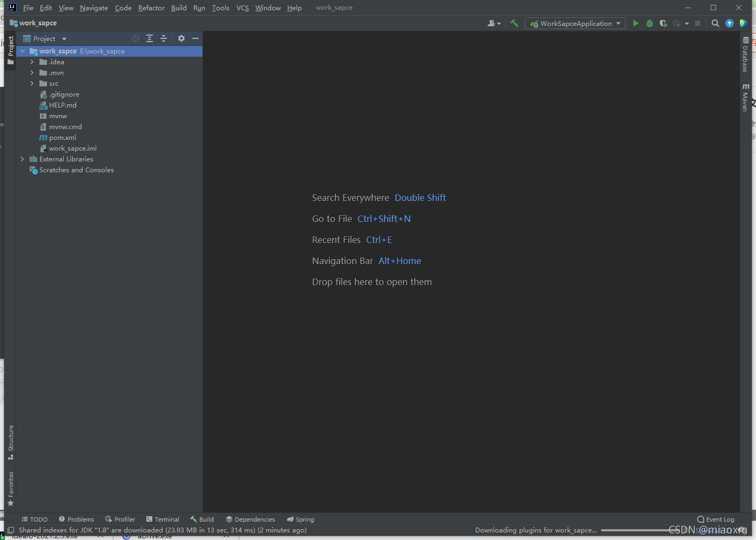Open the user account icon in toolbar
756x540 pixels.
[x=494, y=23]
